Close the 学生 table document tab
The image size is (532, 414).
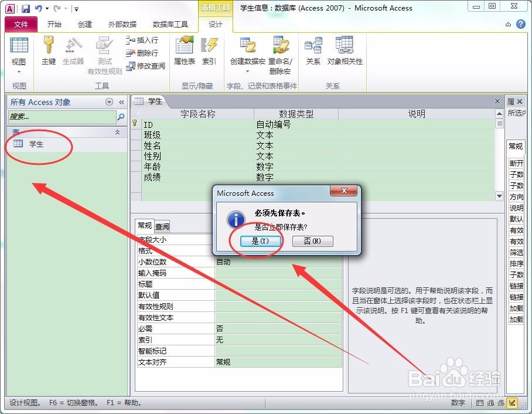coord(497,101)
